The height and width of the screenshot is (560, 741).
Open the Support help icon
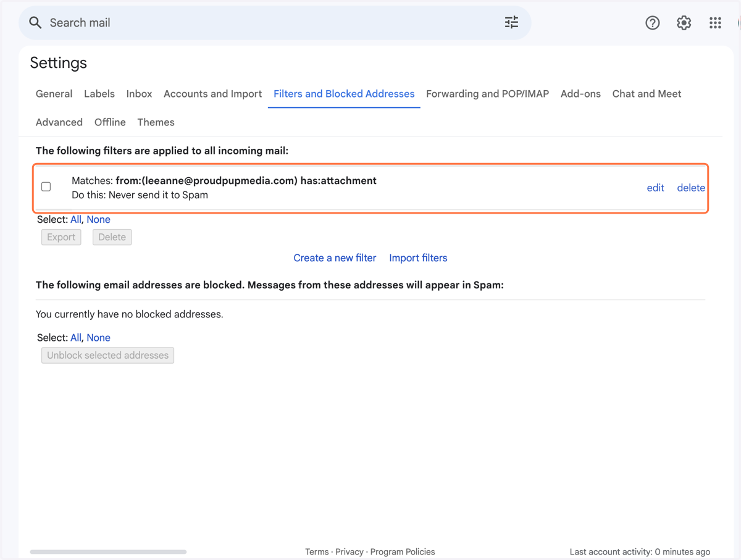[652, 23]
